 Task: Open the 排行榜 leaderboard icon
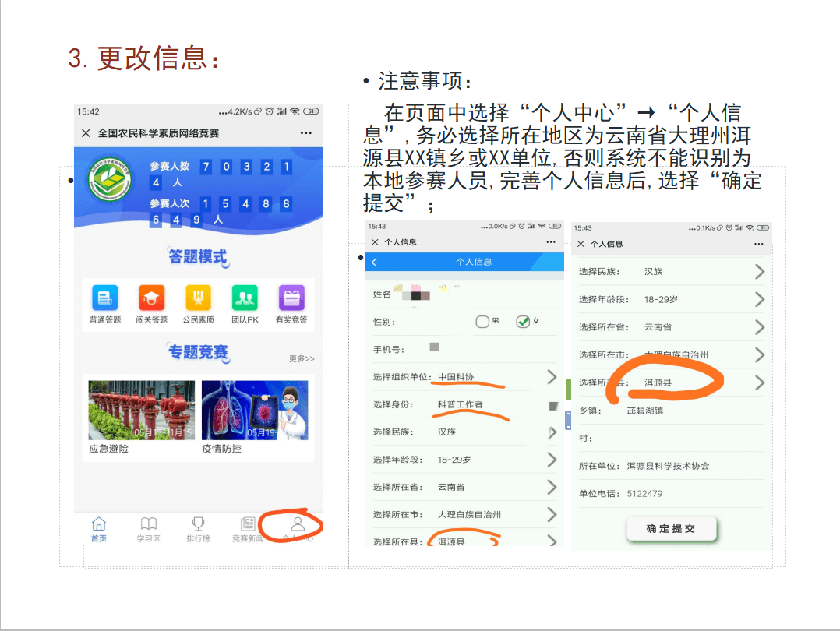click(x=198, y=528)
